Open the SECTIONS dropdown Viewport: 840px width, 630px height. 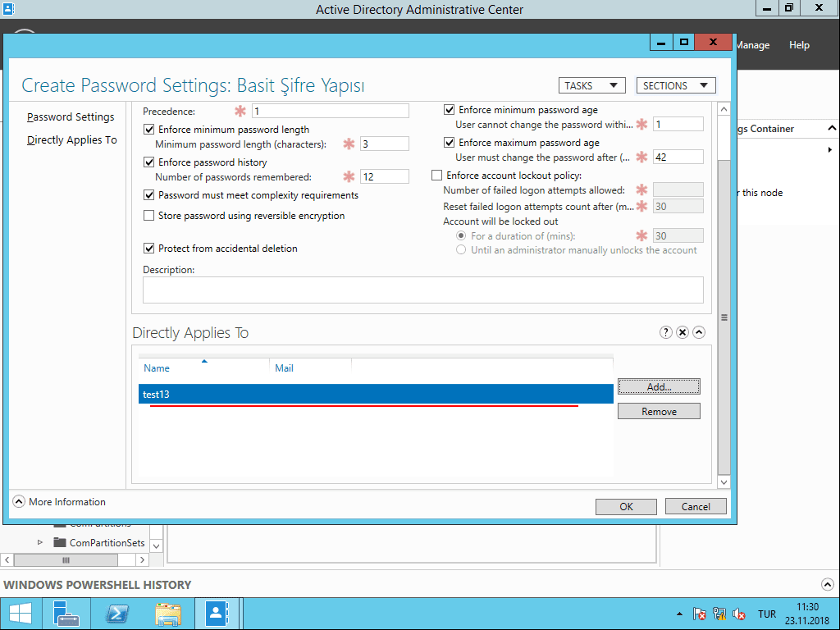(x=676, y=85)
